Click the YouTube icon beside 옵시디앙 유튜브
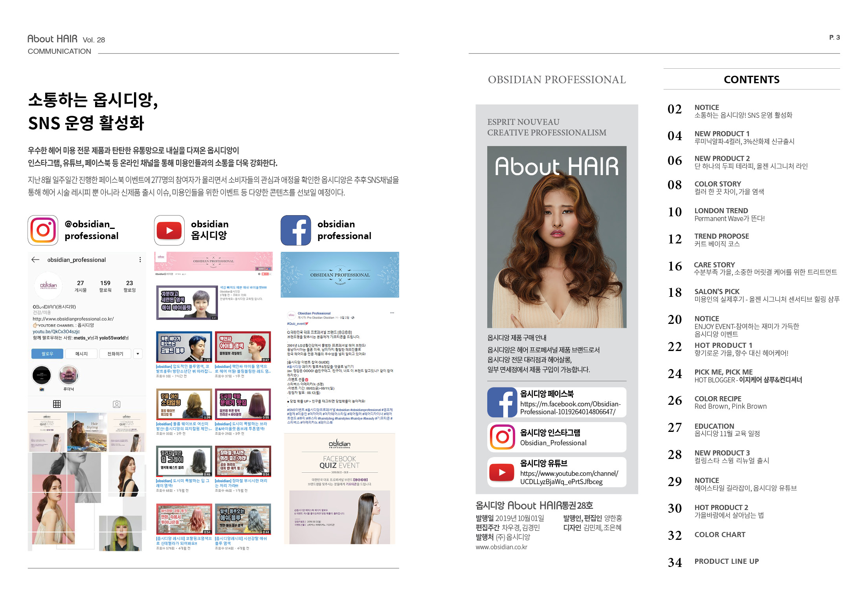The width and height of the screenshot is (868, 596). coord(502,472)
